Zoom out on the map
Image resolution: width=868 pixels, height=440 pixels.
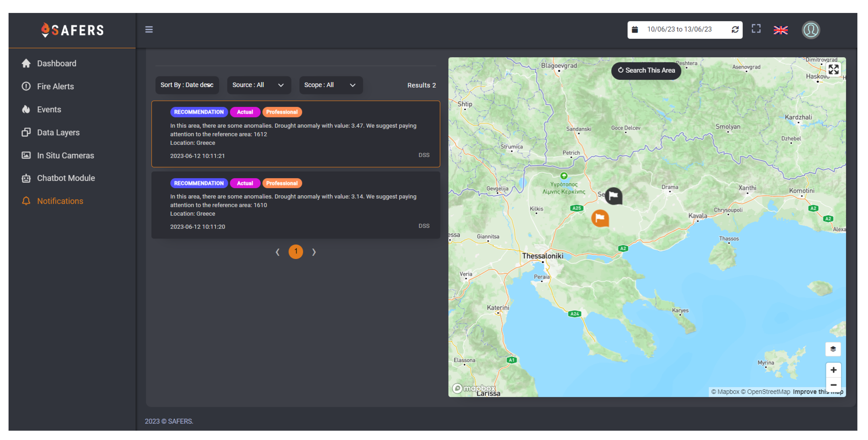pos(833,385)
